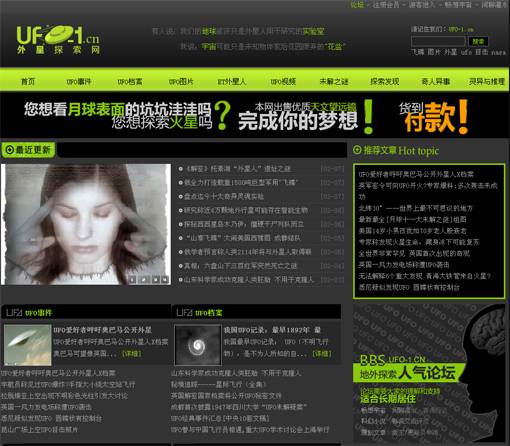This screenshot has height=446, width=510.
Task: Click the UFO-1.cn site logo
Action: (58, 39)
